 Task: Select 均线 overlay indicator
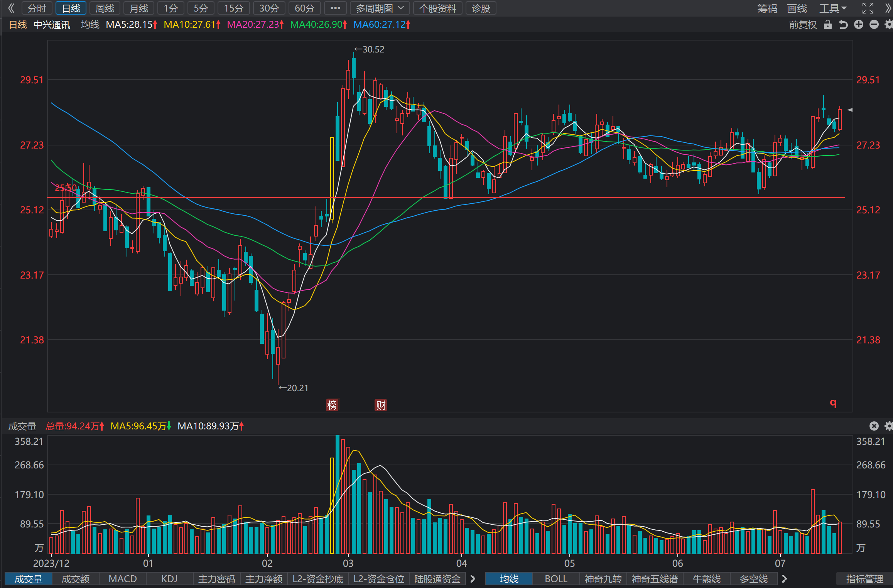[509, 579]
